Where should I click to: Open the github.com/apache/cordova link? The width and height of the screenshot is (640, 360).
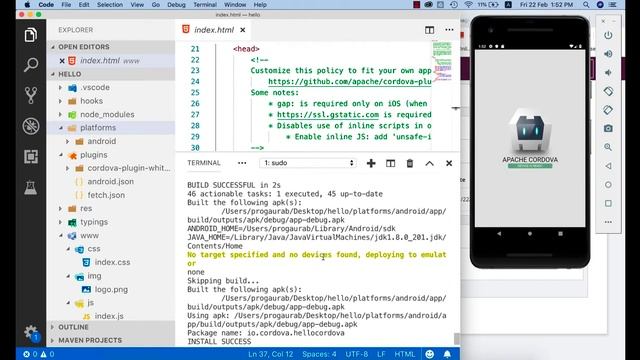pos(350,82)
